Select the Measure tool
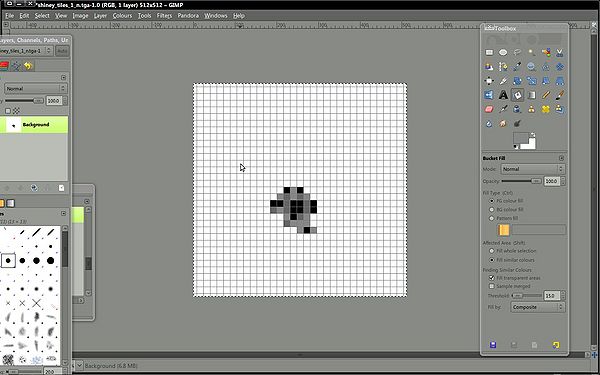The height and width of the screenshot is (375, 600). (546, 67)
